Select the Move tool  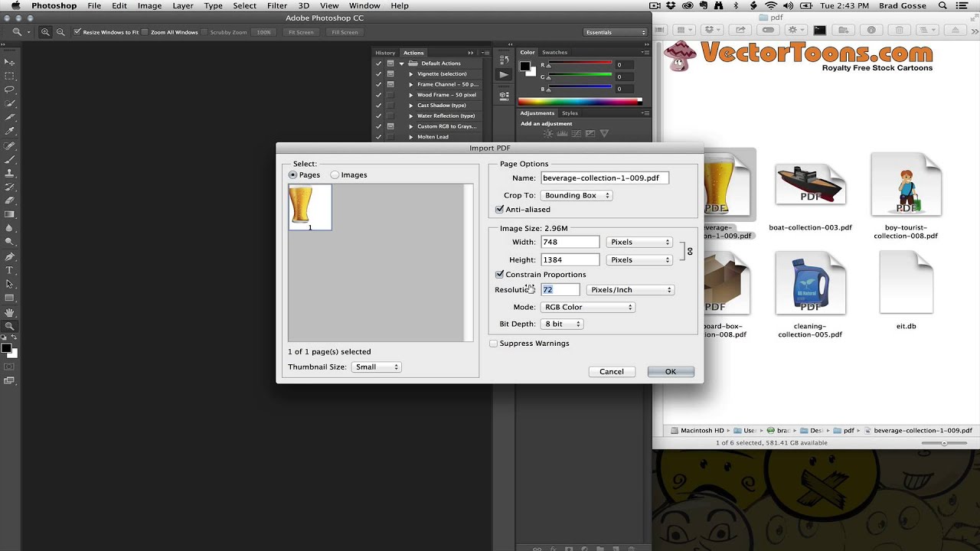(10, 62)
